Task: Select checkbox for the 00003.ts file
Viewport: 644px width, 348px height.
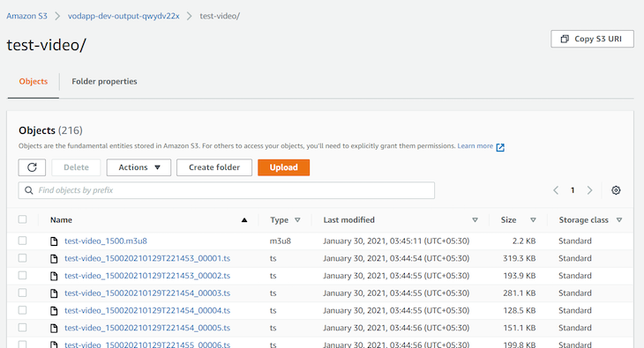Action: [23, 292]
